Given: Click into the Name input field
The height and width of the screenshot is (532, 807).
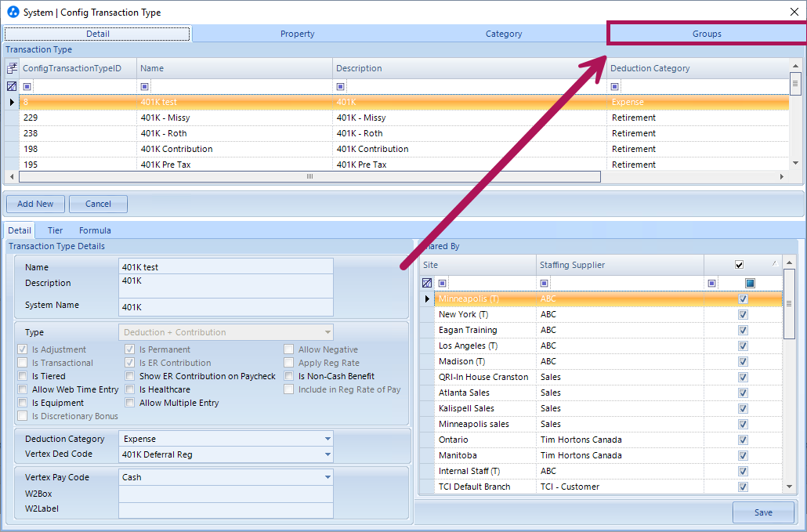Looking at the screenshot, I should [226, 267].
